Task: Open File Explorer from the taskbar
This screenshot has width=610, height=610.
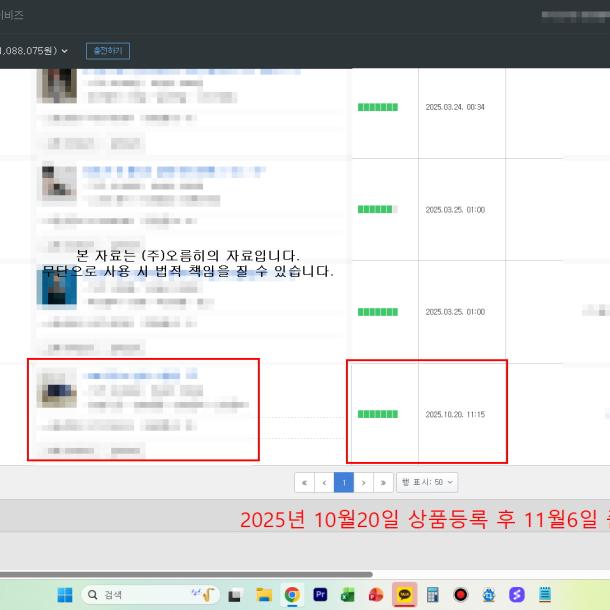Action: pos(264,594)
